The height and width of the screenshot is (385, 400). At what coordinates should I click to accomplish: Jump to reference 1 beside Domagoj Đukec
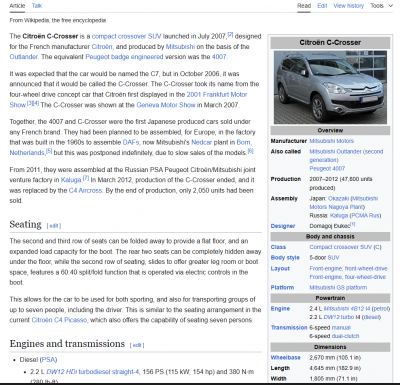coord(353,225)
